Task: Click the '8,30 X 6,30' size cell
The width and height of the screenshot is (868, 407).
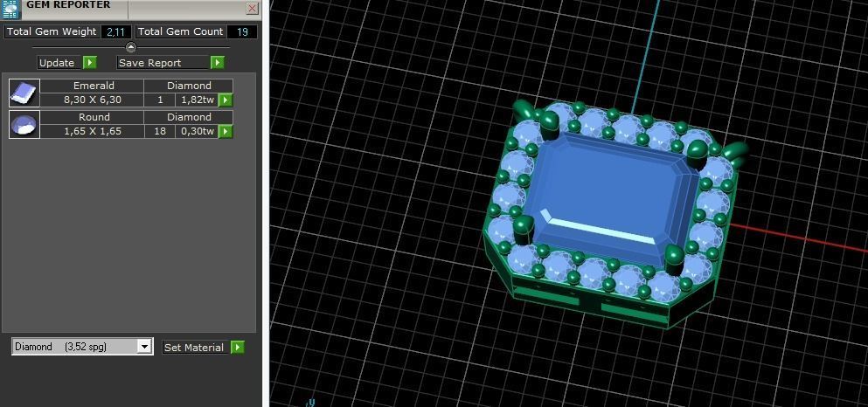Action: click(x=92, y=100)
